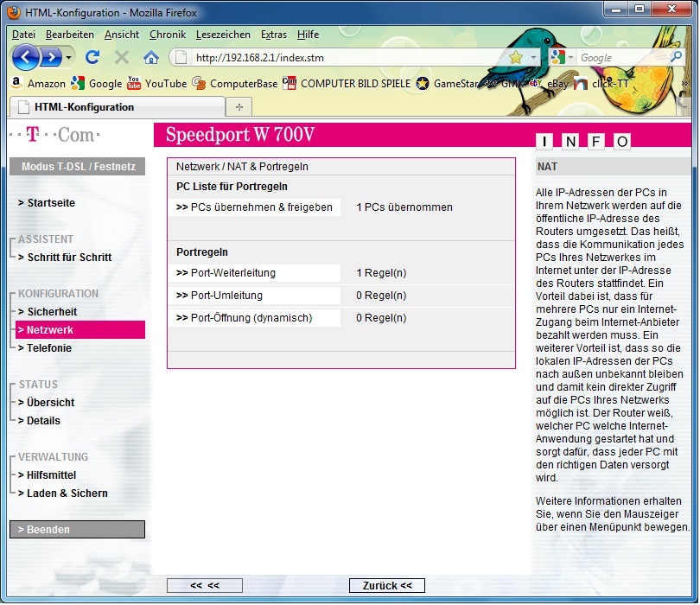Click the Zurück << button
700x605 pixels.
pyautogui.click(x=387, y=585)
